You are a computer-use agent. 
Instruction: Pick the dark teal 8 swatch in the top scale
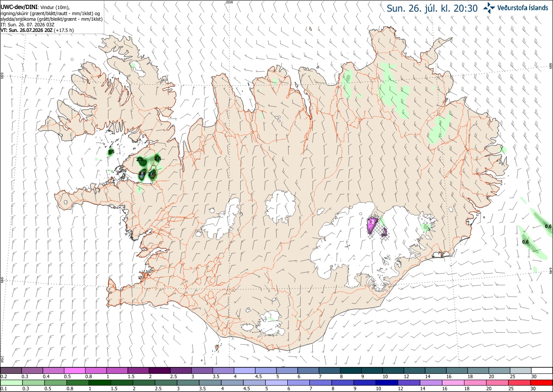pos(351,370)
